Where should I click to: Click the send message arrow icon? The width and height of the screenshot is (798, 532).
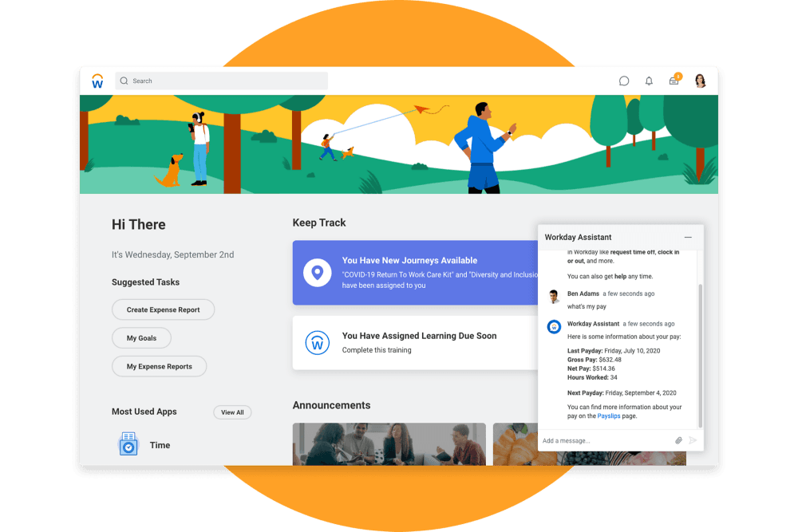693,440
